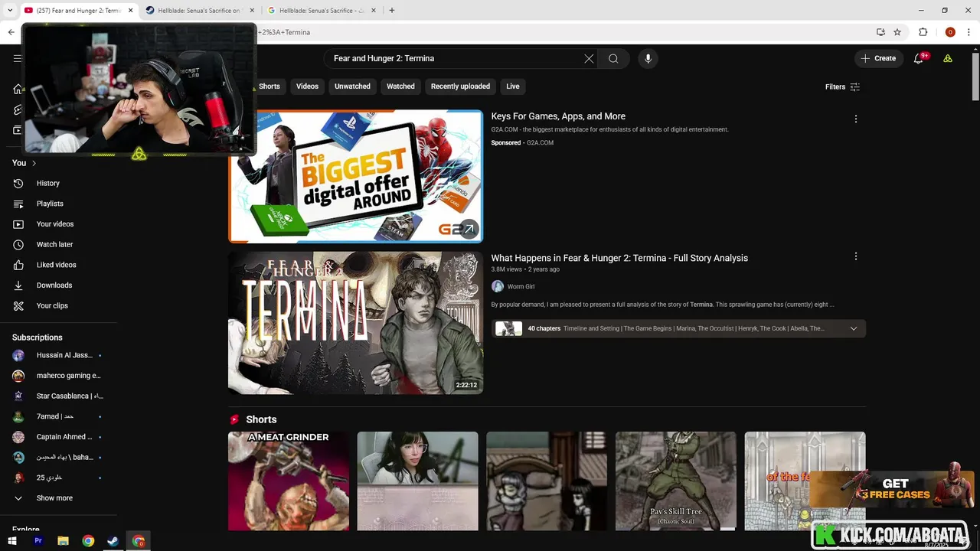Open Captain Ahmed subscription channel
This screenshot has height=551, width=980.
59,437
